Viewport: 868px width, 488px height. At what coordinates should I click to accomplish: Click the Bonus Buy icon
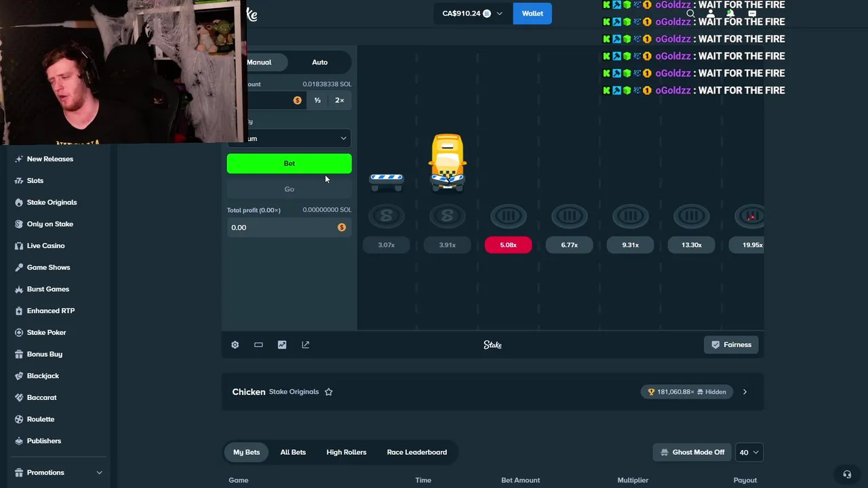pos(19,354)
